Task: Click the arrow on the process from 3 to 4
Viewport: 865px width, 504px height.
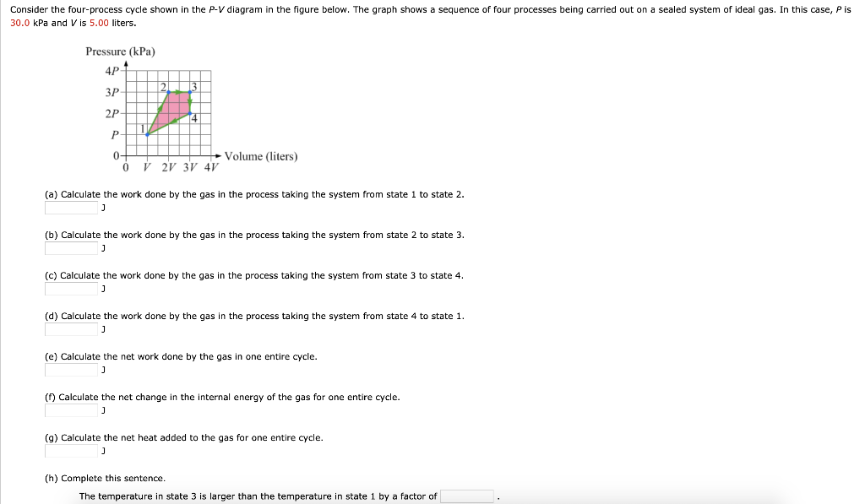Action: pyautogui.click(x=190, y=101)
